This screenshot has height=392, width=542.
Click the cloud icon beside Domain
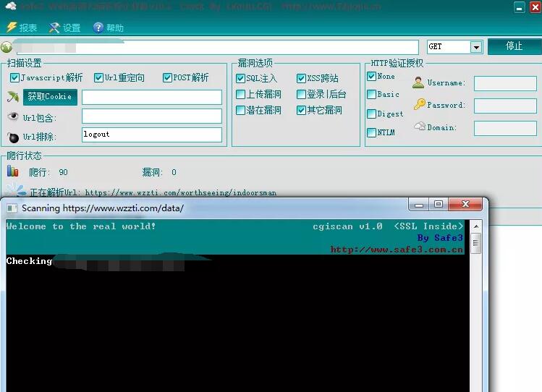pos(420,126)
